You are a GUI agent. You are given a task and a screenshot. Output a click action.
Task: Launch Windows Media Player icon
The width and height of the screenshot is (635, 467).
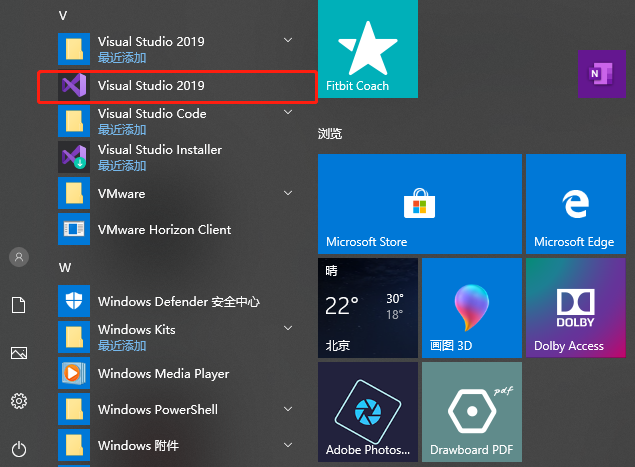pyautogui.click(x=74, y=373)
